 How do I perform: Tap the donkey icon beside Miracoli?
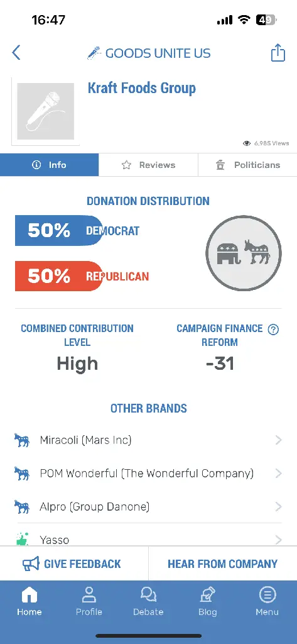pos(22,440)
